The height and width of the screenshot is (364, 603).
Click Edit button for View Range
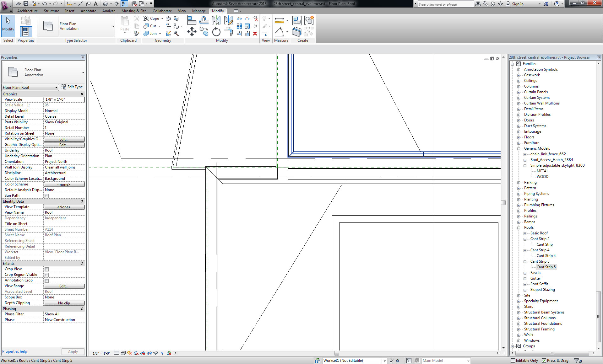[x=64, y=286]
